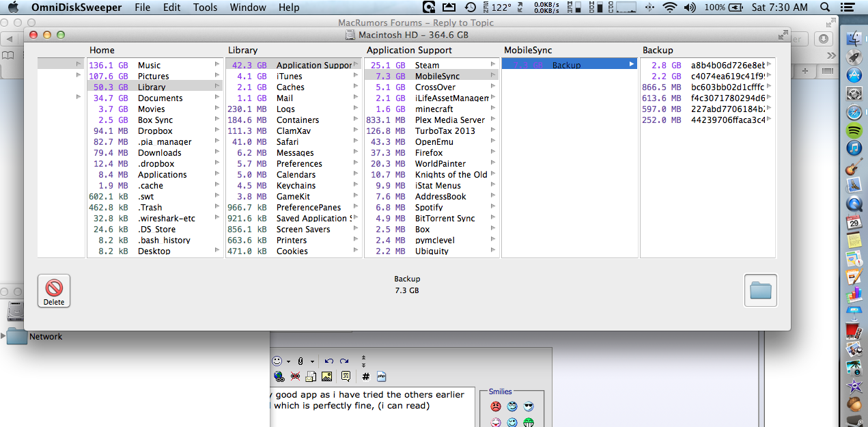
Task: Open the File menu
Action: (143, 8)
